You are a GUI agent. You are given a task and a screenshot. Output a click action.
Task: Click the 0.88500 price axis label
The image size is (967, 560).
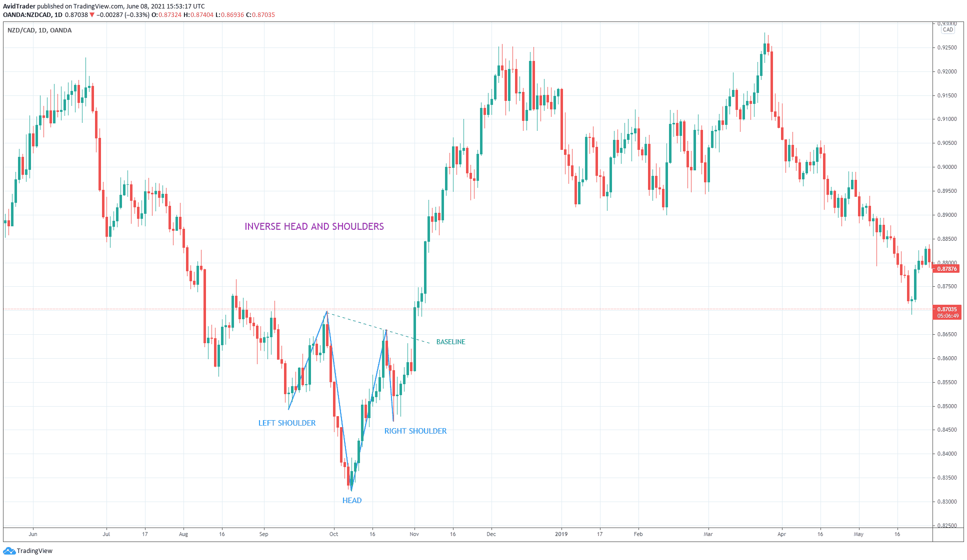(947, 239)
